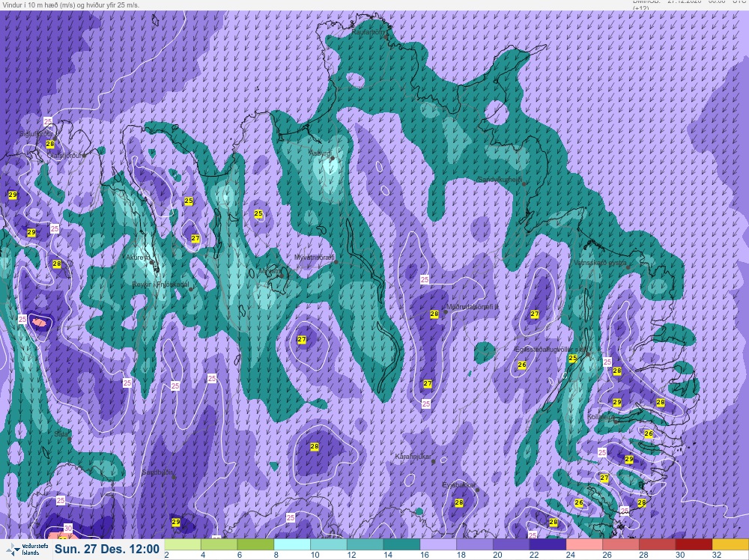Click the Siglufjörður station label
This screenshot has width=749, height=560.
pyautogui.click(x=36, y=134)
